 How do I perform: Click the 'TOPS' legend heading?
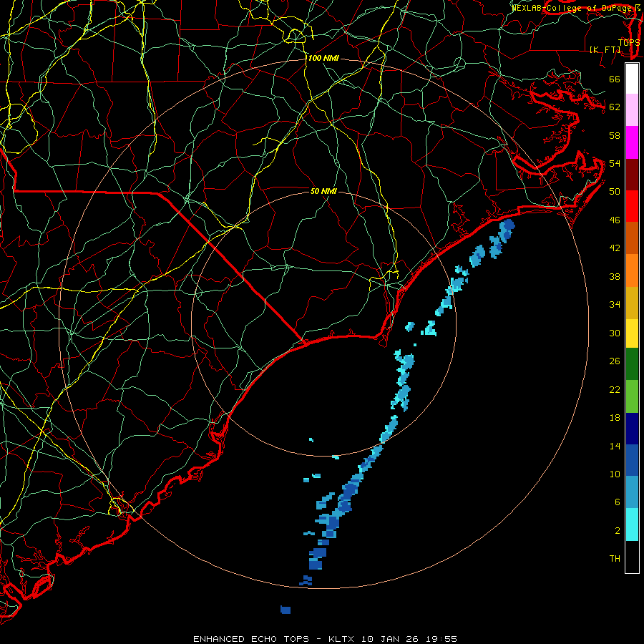tap(629, 42)
